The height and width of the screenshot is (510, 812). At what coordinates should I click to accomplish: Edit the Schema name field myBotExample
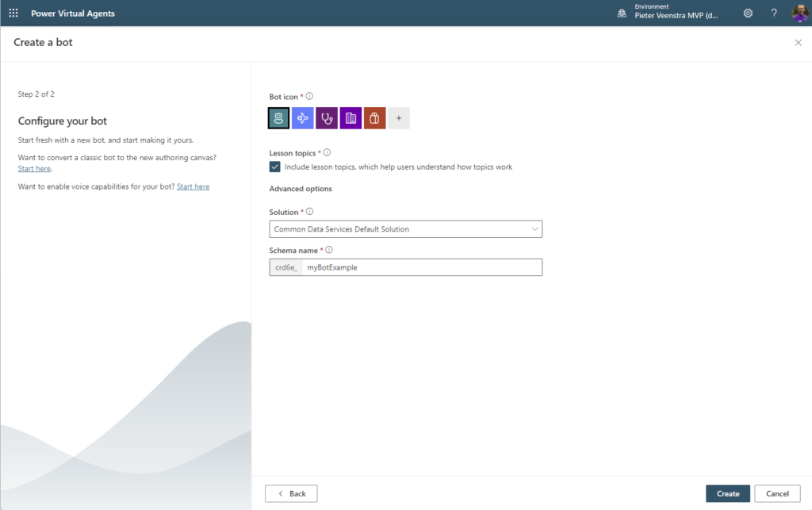click(422, 267)
